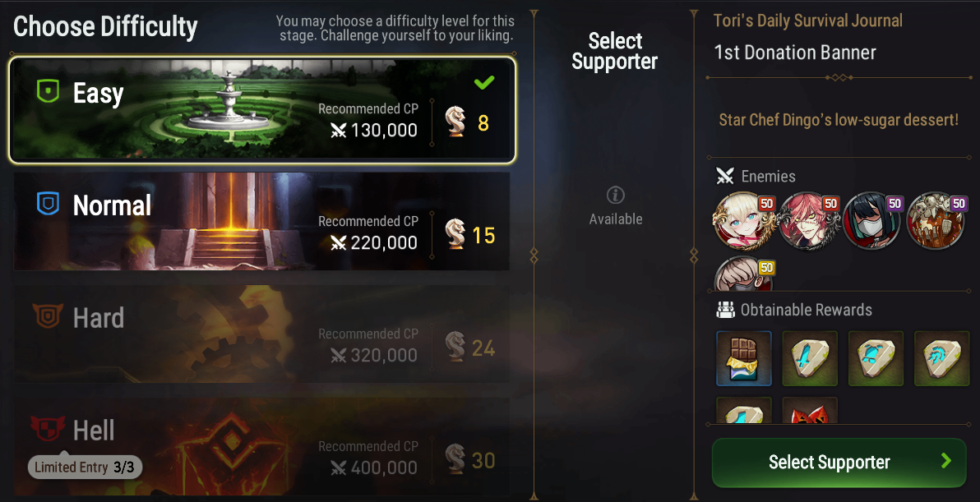
Task: Open the chocolate bar reward item
Action: (x=744, y=358)
